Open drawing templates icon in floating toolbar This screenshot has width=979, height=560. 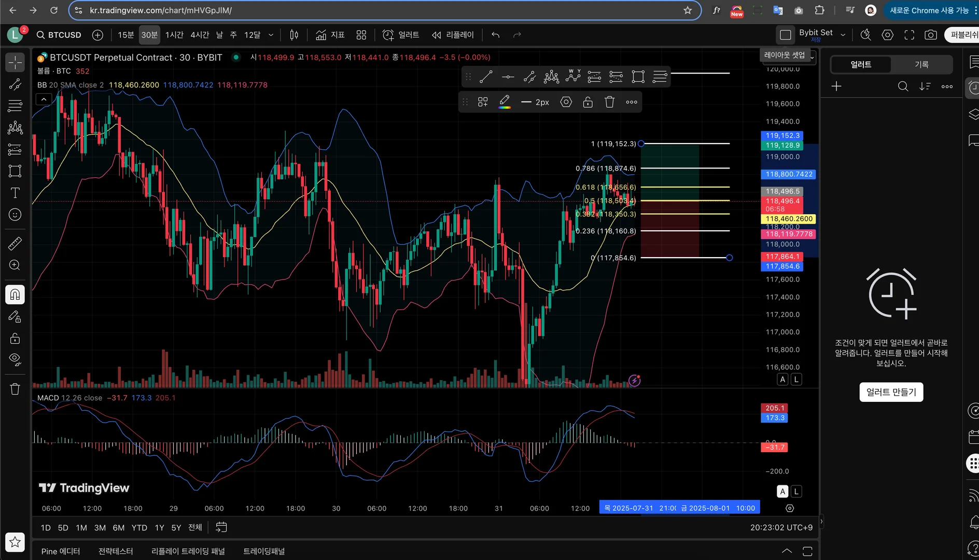pyautogui.click(x=483, y=102)
